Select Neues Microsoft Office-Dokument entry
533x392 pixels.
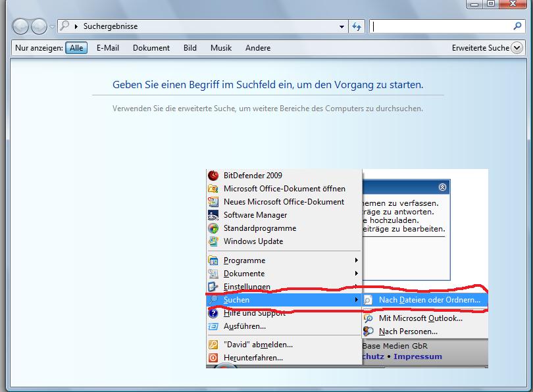tap(284, 202)
